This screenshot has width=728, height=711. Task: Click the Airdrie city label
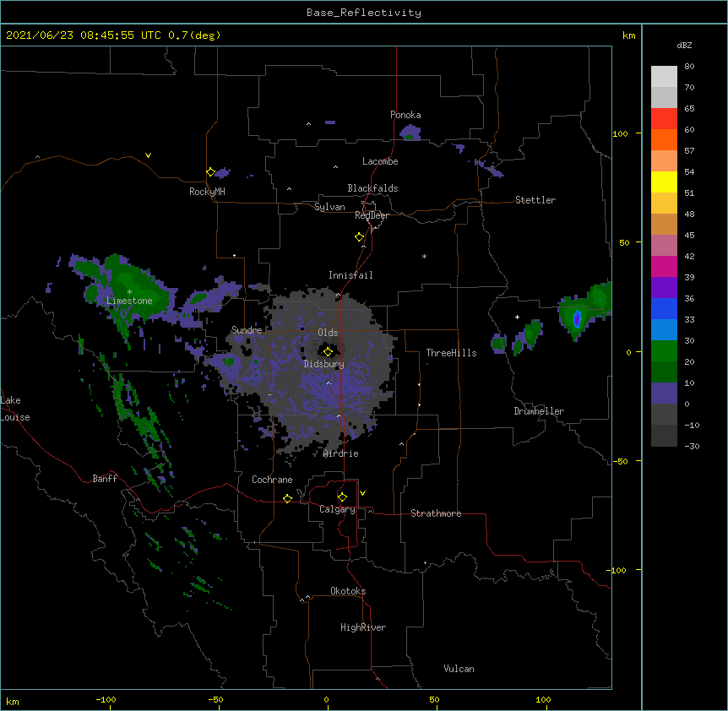click(341, 453)
